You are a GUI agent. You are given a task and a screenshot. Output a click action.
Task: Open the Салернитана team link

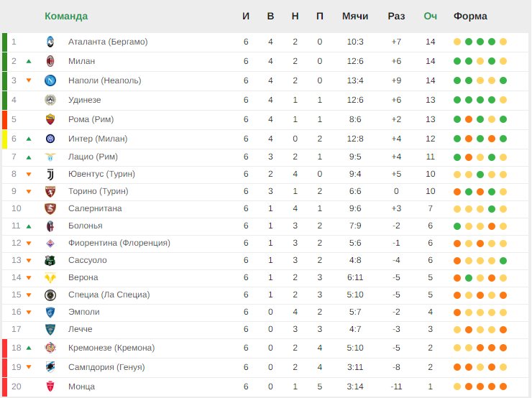[95, 208]
